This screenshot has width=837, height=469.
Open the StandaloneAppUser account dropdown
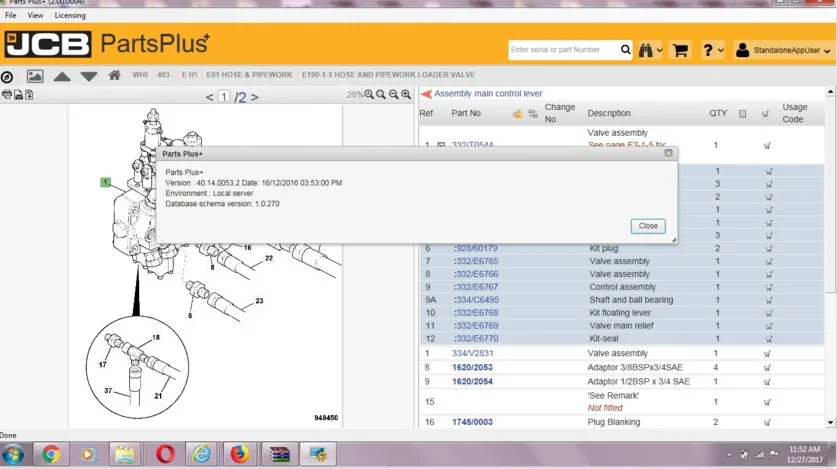pos(783,50)
